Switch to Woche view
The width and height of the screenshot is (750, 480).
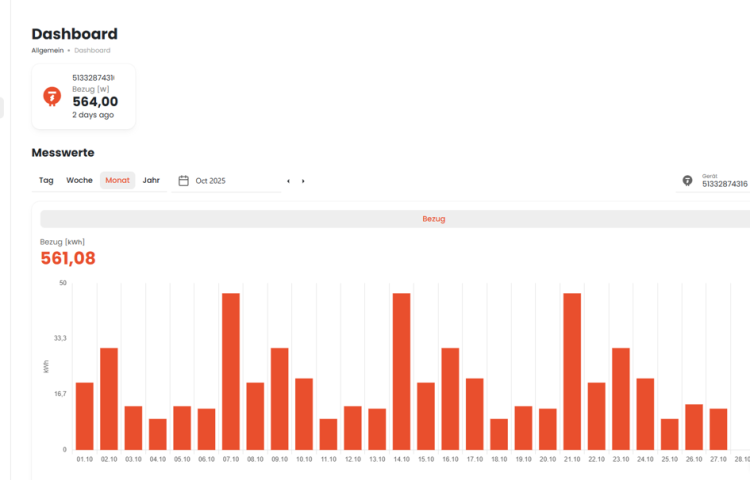point(79,181)
